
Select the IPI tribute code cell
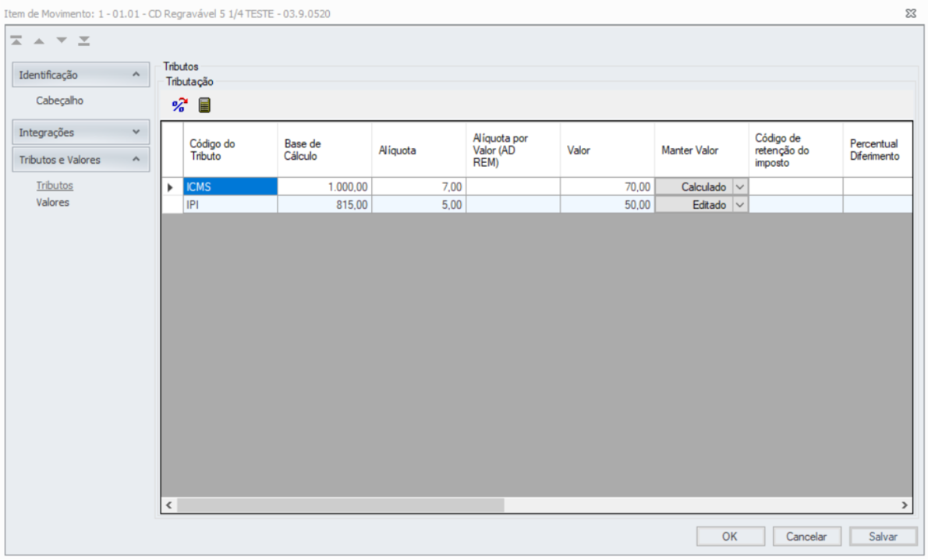tap(230, 205)
